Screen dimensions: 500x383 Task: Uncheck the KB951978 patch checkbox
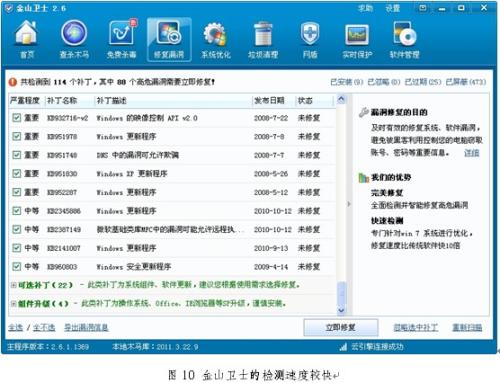[16, 136]
